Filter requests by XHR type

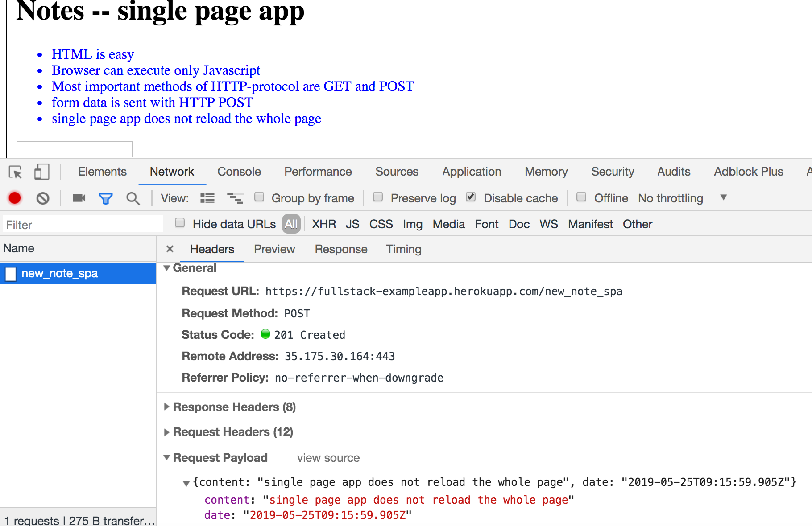324,224
